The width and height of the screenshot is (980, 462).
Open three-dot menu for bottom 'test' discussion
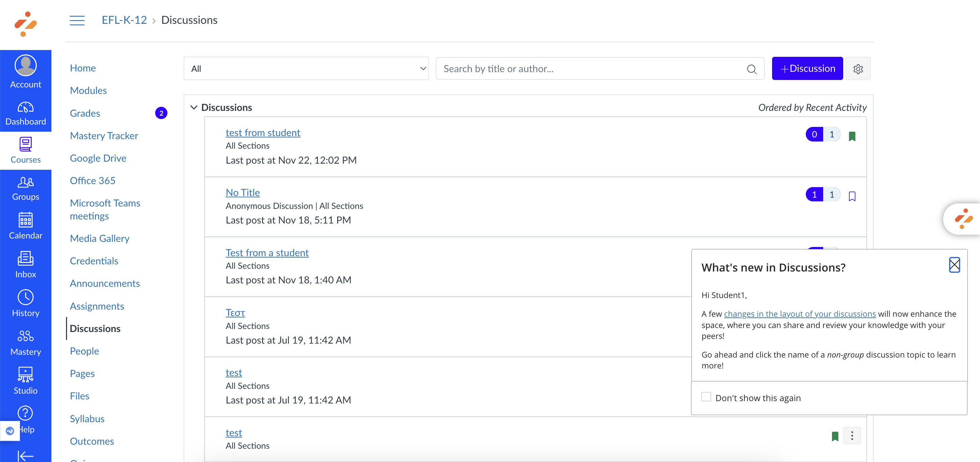pos(852,436)
